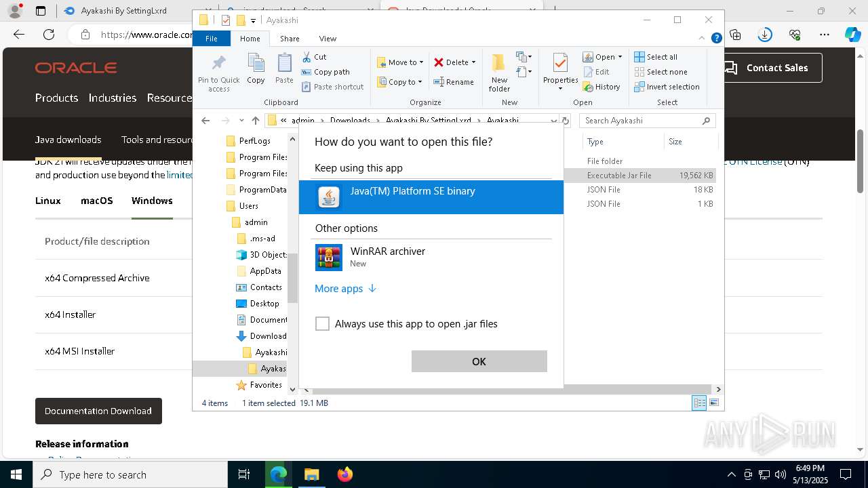Select PerfLogs folder in navigation tree
Screen dimensions: 868x488
pyautogui.click(x=254, y=141)
